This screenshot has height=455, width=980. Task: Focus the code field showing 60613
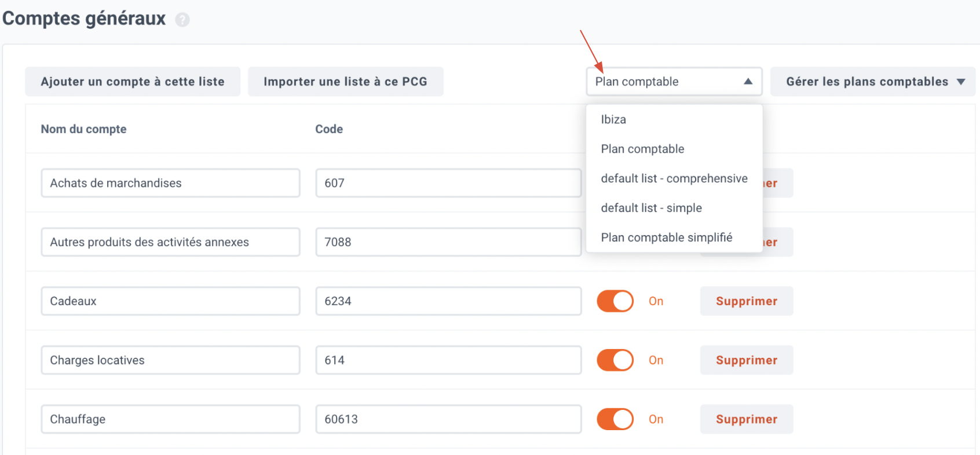click(x=448, y=419)
